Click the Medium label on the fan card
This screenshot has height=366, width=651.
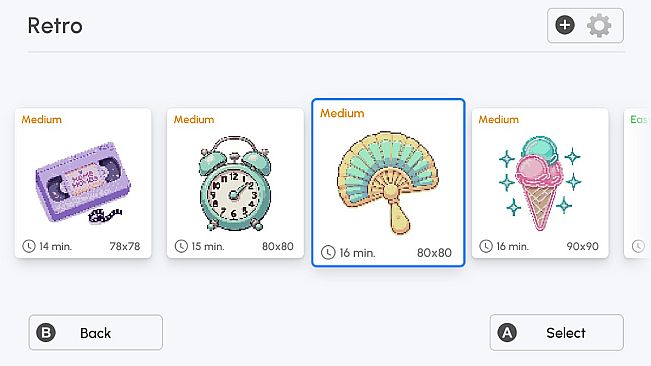coord(342,113)
